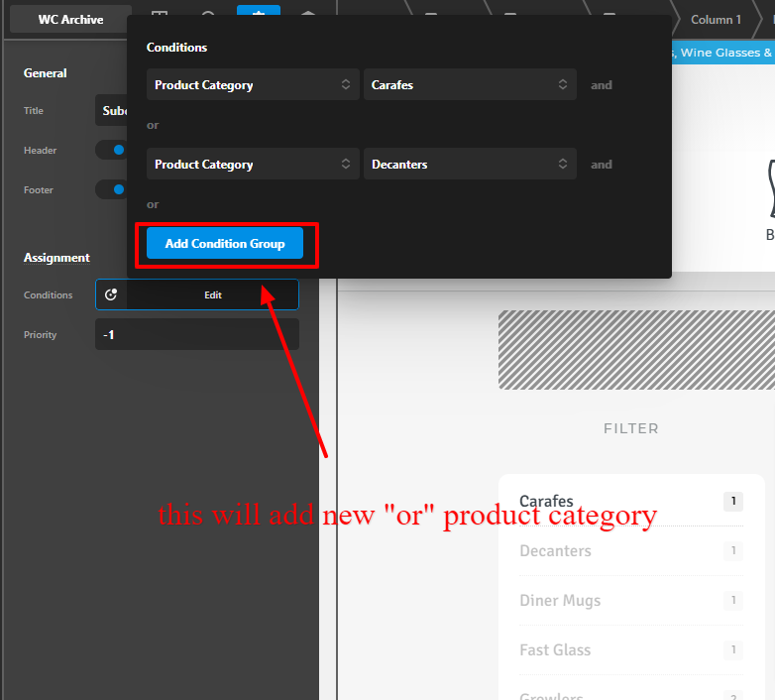This screenshot has height=700, width=775.
Task: Select the Carafes filter category
Action: [x=546, y=502]
